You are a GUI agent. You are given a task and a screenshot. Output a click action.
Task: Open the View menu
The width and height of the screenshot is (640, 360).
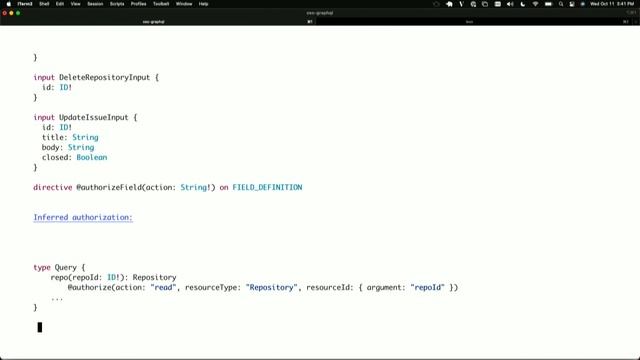pyautogui.click(x=76, y=4)
